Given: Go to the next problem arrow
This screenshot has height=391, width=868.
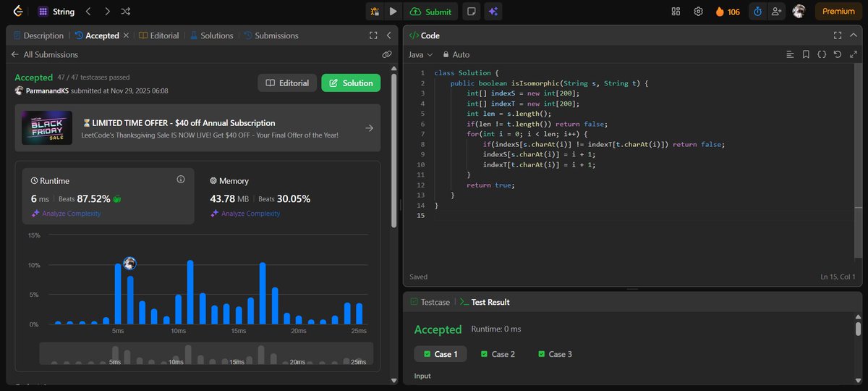Looking at the screenshot, I should click(107, 12).
